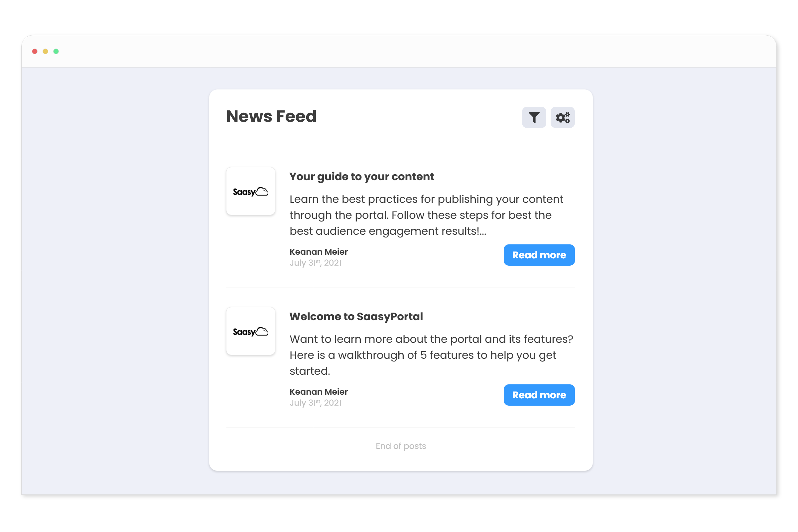
Task: Open the settings gear icon
Action: coord(562,118)
